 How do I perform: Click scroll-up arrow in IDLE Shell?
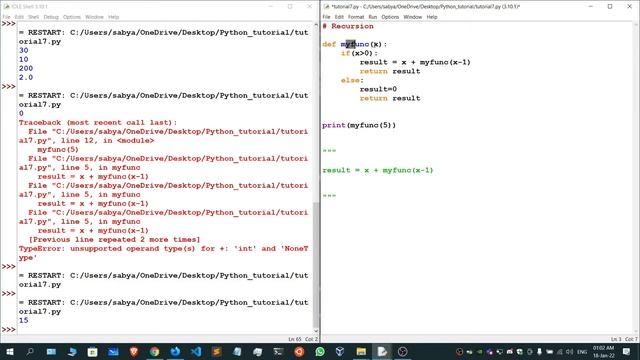tap(316, 25)
